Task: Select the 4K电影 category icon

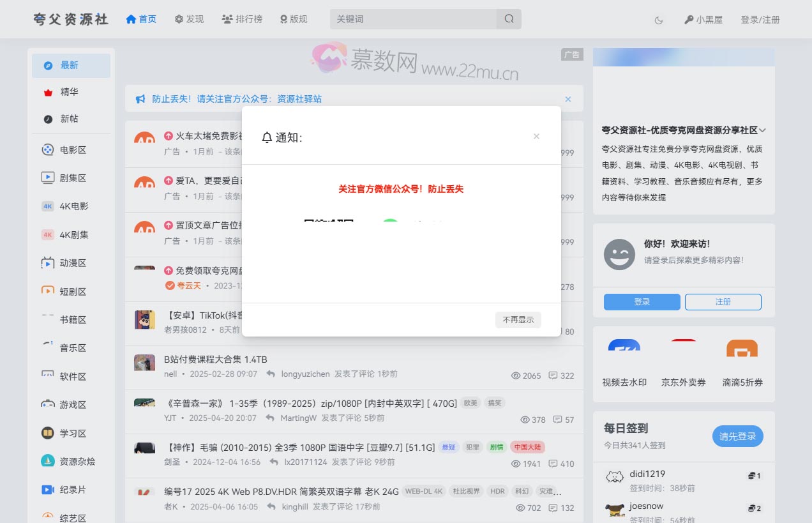Action: (47, 206)
